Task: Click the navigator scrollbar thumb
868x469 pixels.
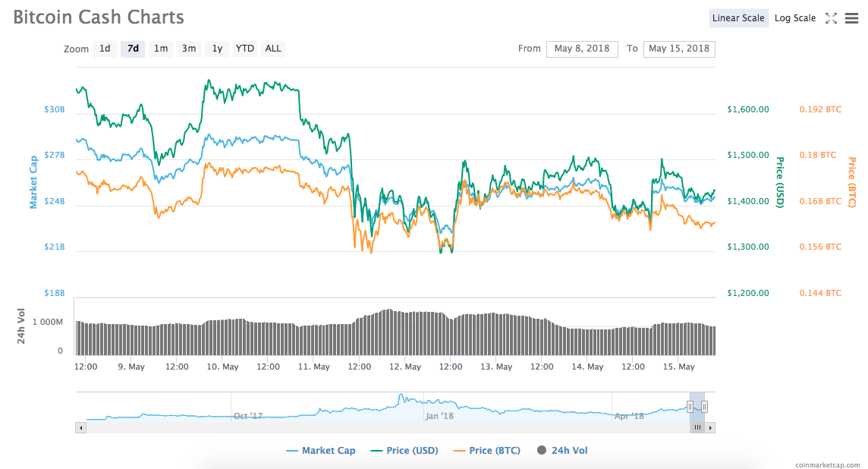Action: (x=697, y=428)
